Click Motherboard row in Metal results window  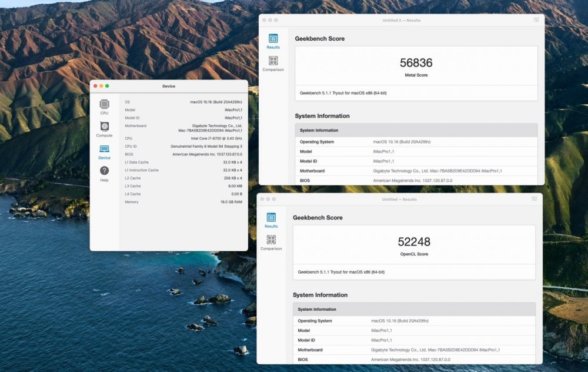pos(416,171)
